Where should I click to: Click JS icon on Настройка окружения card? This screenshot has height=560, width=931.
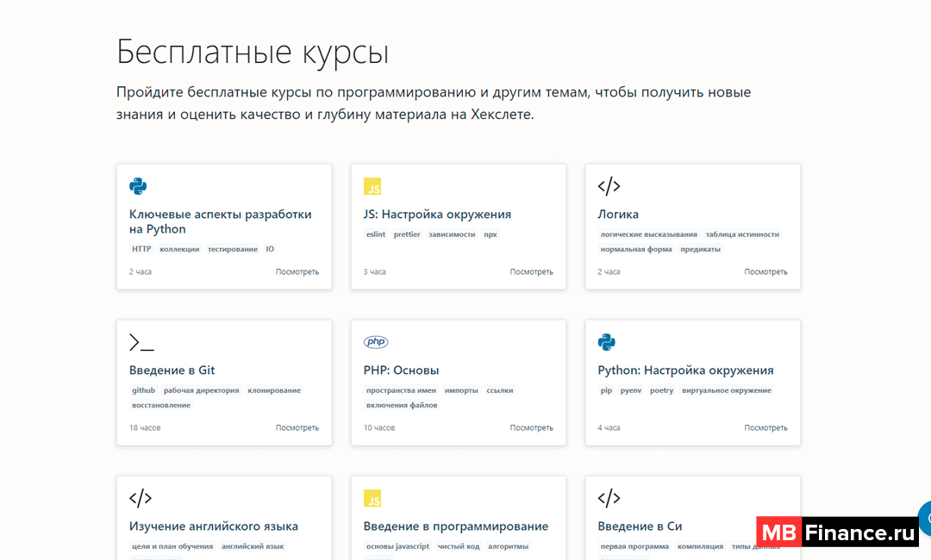pyautogui.click(x=372, y=186)
